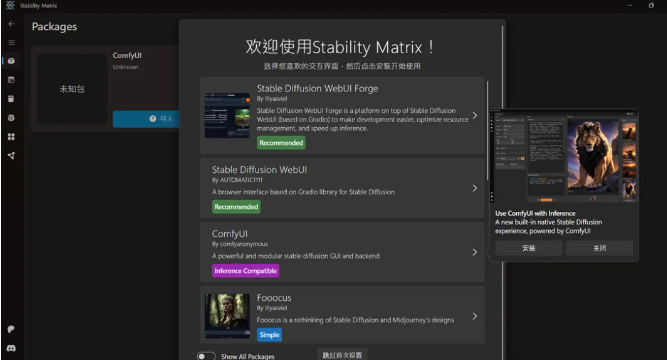
Task: Open the grid-style extensions icon in sidebar
Action: pyautogui.click(x=11, y=137)
